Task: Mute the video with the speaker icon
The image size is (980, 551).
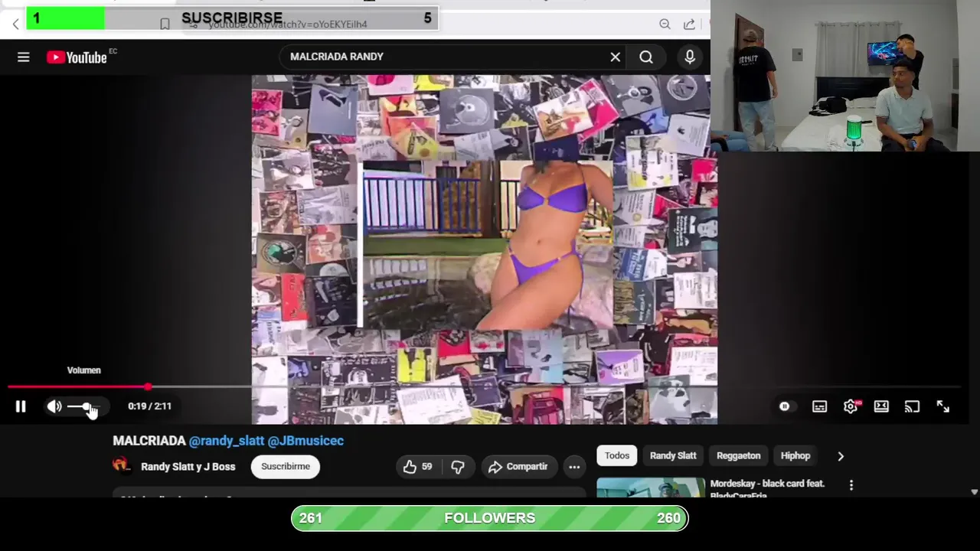Action: 54,406
